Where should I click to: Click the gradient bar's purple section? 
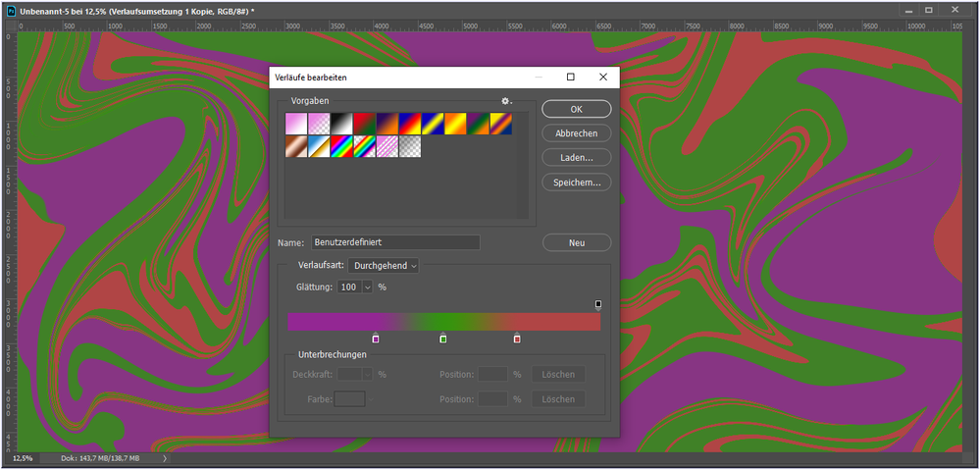pos(332,322)
